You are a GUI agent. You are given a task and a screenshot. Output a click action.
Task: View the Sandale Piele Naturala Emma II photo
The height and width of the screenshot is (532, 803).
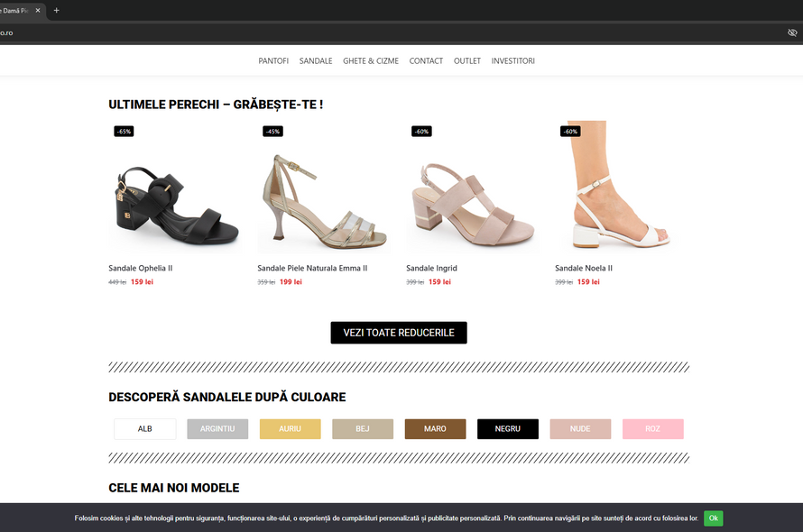pos(324,189)
